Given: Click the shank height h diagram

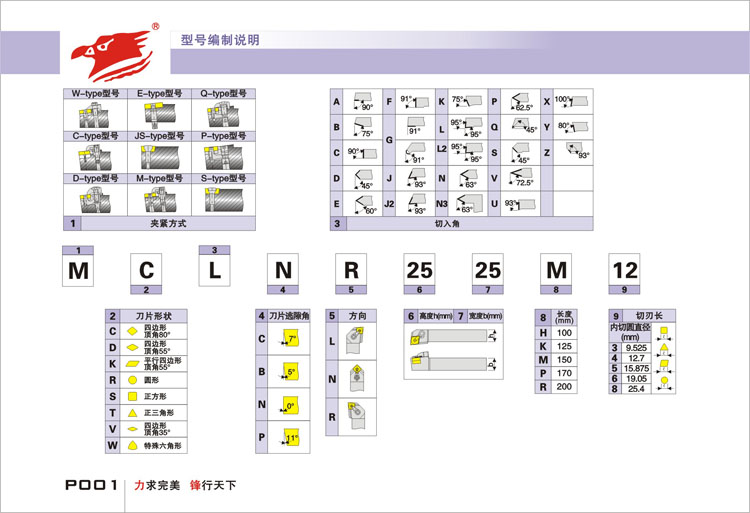Looking at the screenshot, I should (452, 337).
